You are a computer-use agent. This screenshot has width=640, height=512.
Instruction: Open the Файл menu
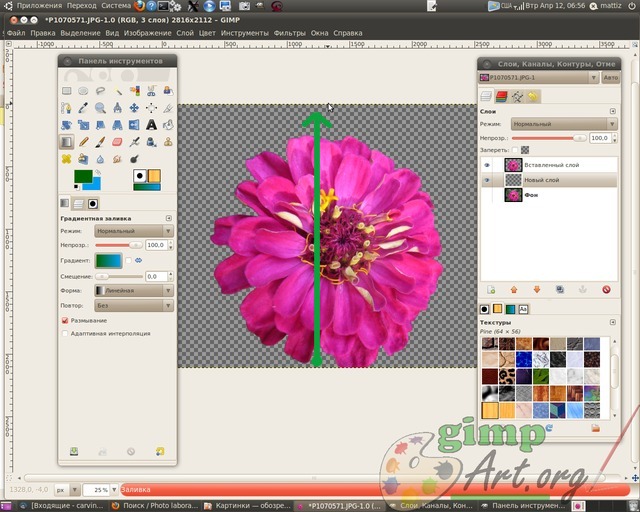pyautogui.click(x=16, y=33)
